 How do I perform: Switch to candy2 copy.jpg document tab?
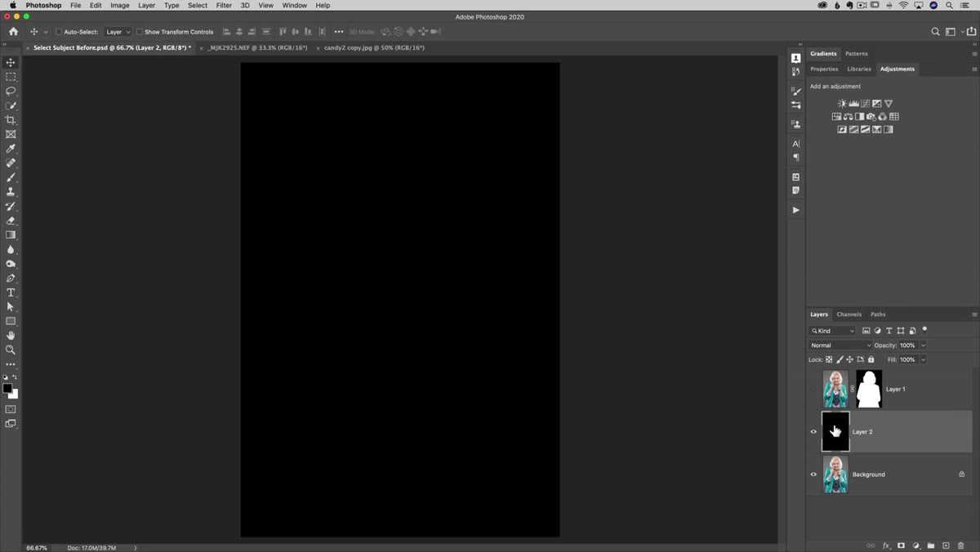click(374, 47)
